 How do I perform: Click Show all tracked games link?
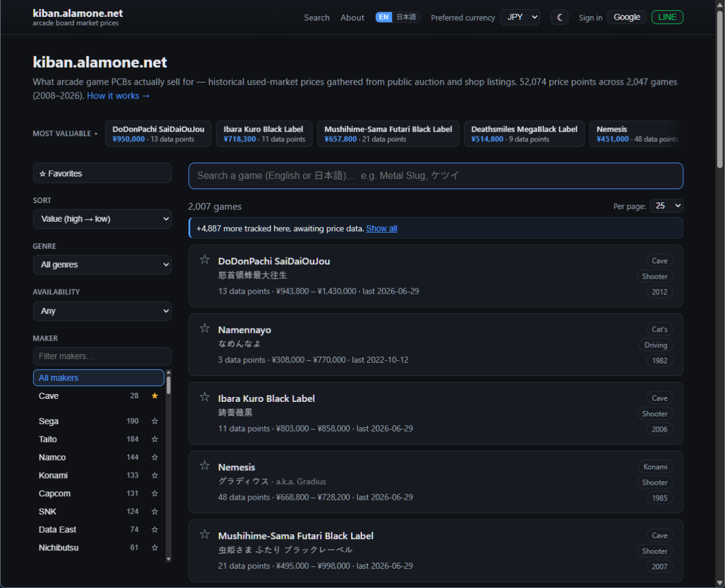(382, 228)
